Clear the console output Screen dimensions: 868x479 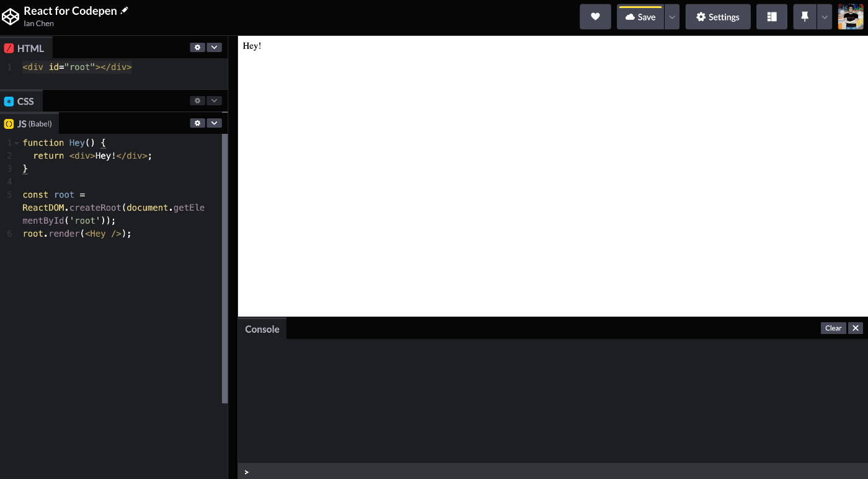coord(833,328)
